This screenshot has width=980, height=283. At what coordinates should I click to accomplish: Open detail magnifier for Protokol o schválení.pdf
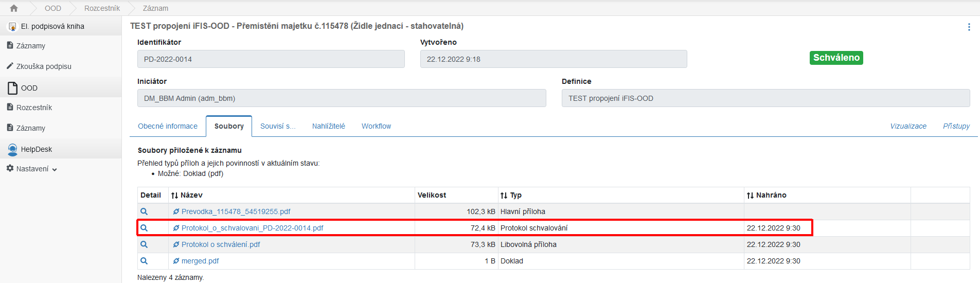pyautogui.click(x=144, y=244)
